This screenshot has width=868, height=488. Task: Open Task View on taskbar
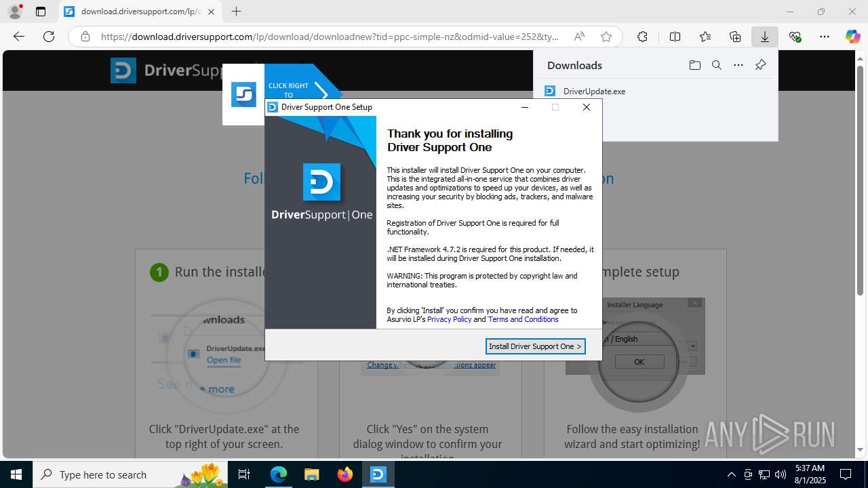[244, 474]
